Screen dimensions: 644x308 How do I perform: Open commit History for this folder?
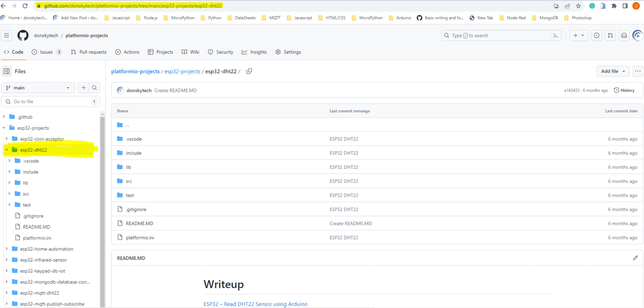pyautogui.click(x=624, y=90)
